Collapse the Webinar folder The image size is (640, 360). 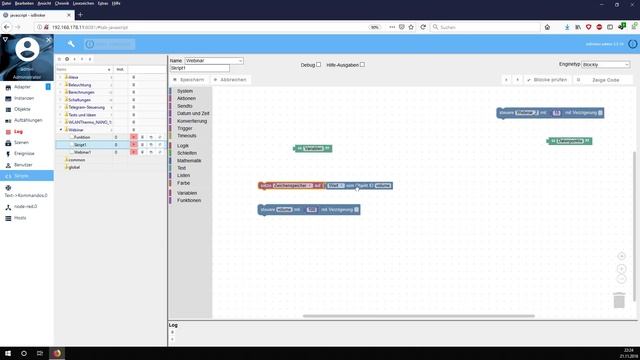tap(61, 130)
